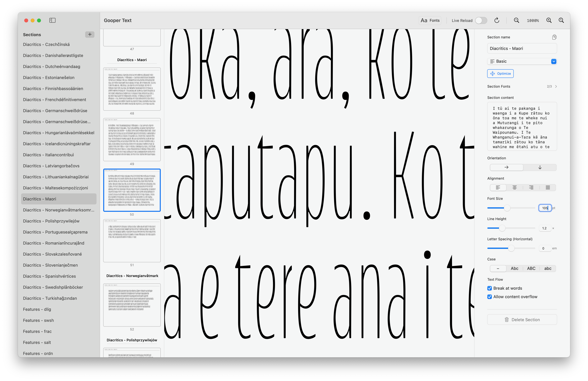Click the refresh reload icon
588x381 pixels.
point(497,20)
